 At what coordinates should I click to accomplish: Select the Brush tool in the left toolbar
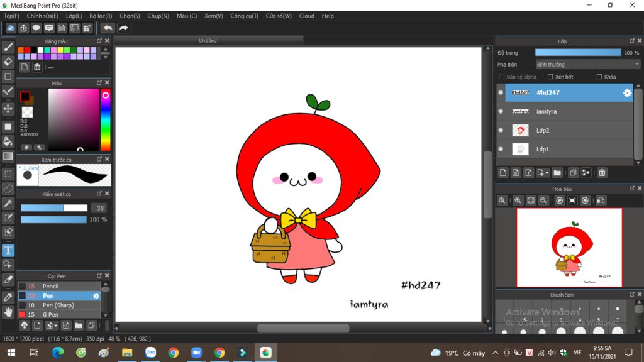pos(8,47)
